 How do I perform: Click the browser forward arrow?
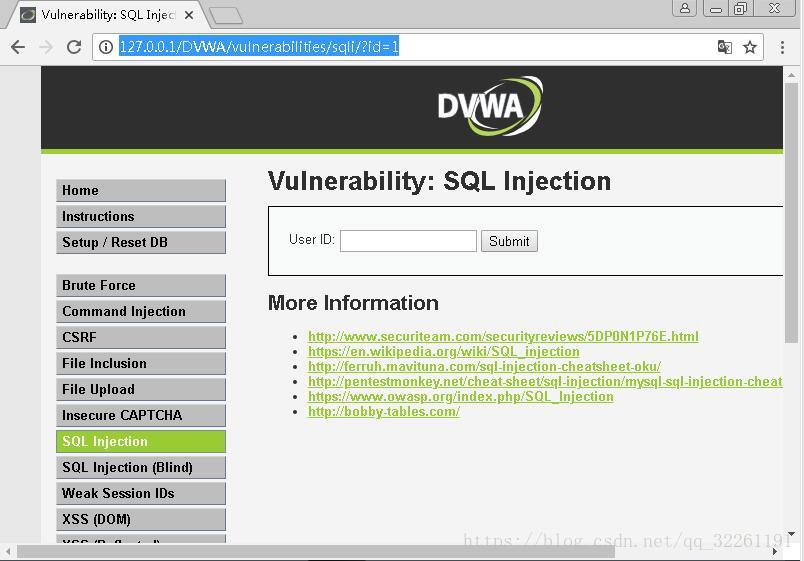click(x=46, y=47)
